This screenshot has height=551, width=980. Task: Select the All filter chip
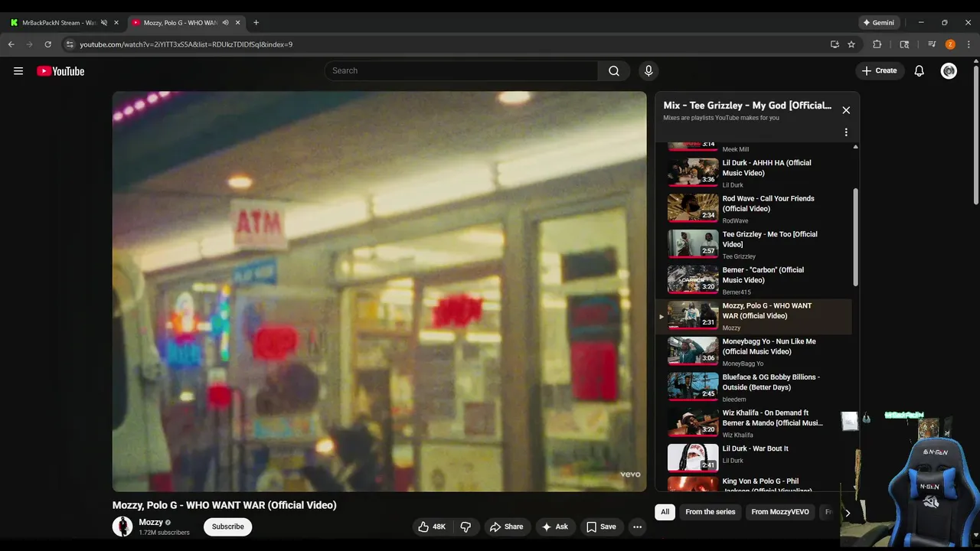click(665, 512)
